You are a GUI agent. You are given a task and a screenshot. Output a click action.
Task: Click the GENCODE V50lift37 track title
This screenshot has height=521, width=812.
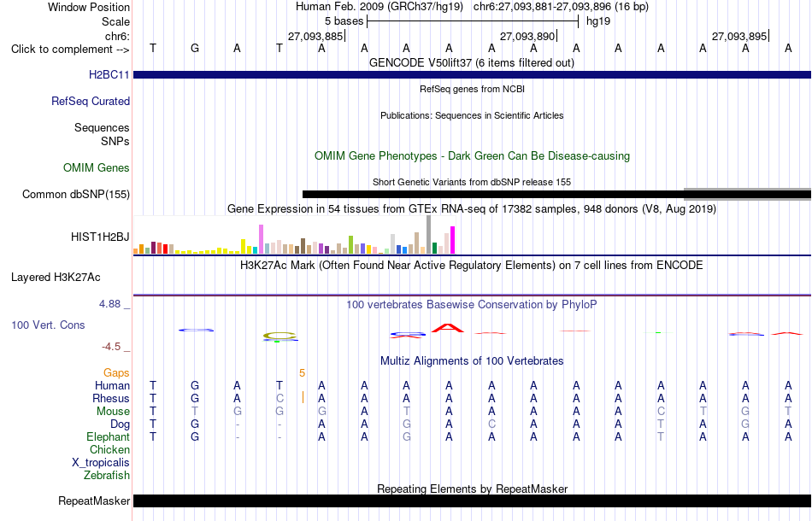pyautogui.click(x=471, y=62)
